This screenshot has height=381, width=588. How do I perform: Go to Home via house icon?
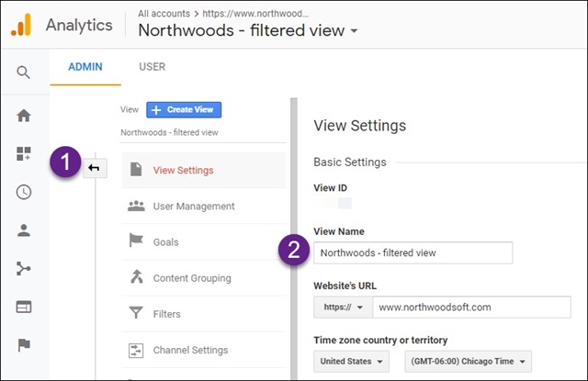point(24,116)
